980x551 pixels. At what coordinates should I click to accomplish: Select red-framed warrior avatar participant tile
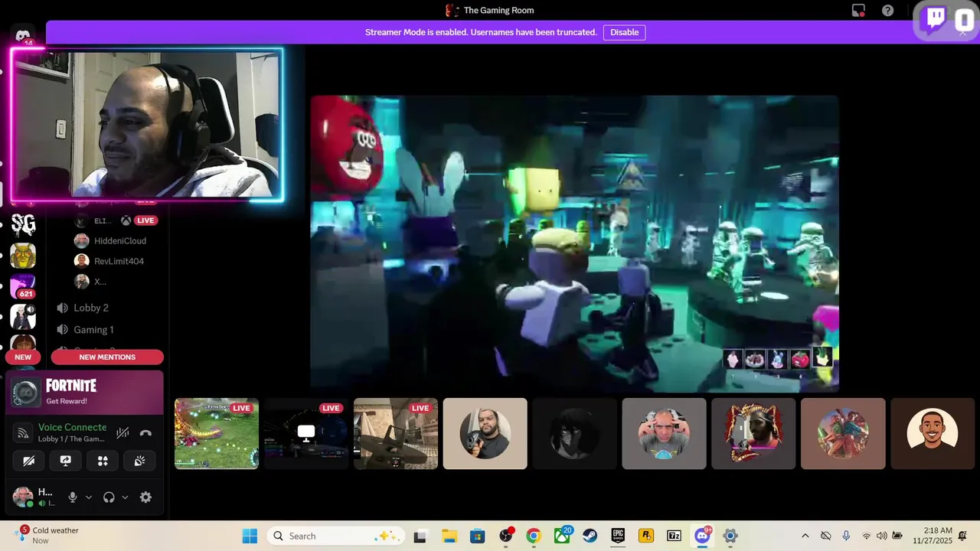tap(754, 433)
